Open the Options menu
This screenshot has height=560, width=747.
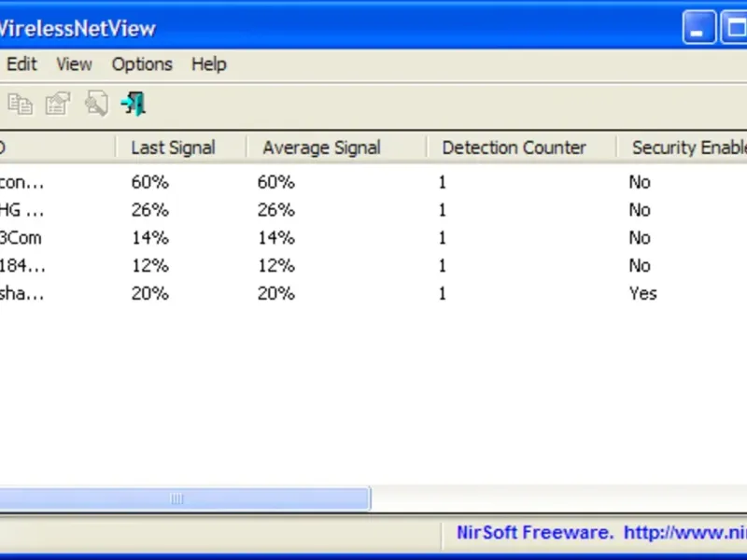tap(142, 63)
